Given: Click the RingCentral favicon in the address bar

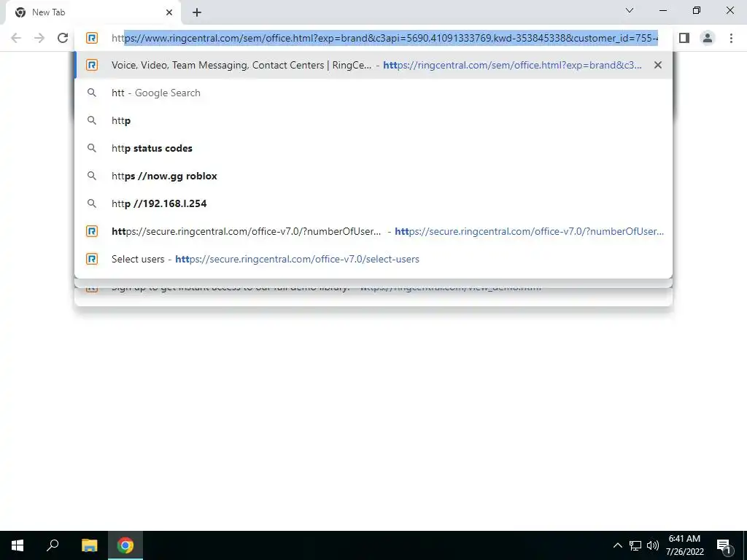Looking at the screenshot, I should tap(92, 38).
